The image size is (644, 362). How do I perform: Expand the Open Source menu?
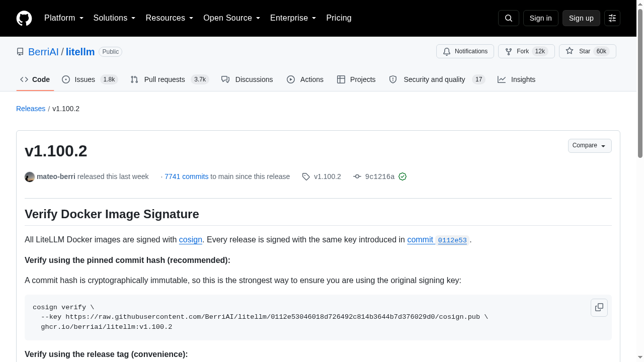point(232,18)
